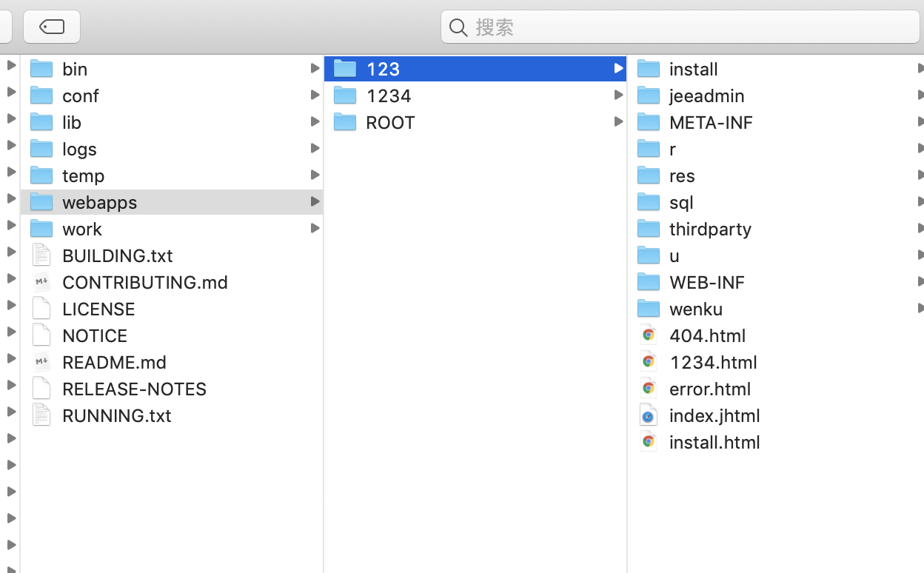Select the error.html file
This screenshot has width=924, height=573.
[709, 389]
